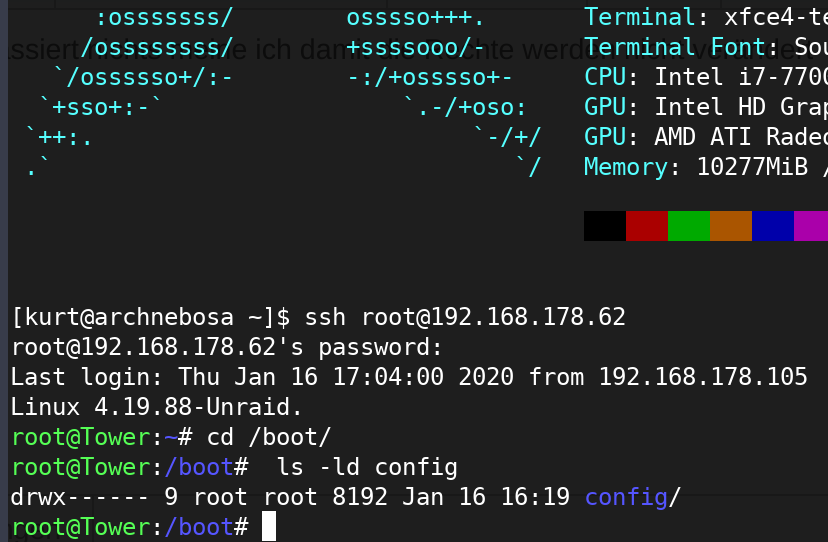Select the green color block
The image size is (828, 542).
689,226
